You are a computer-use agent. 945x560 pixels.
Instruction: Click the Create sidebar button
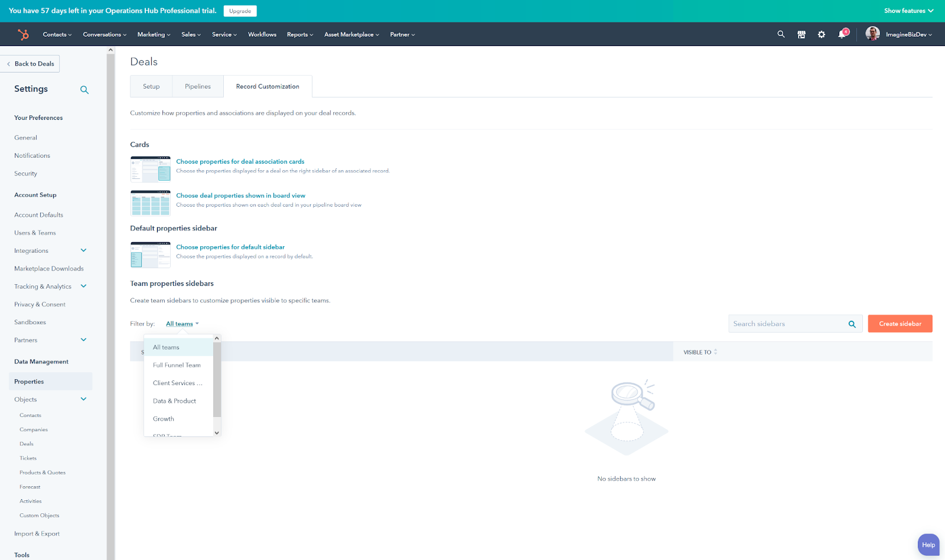[x=900, y=324]
